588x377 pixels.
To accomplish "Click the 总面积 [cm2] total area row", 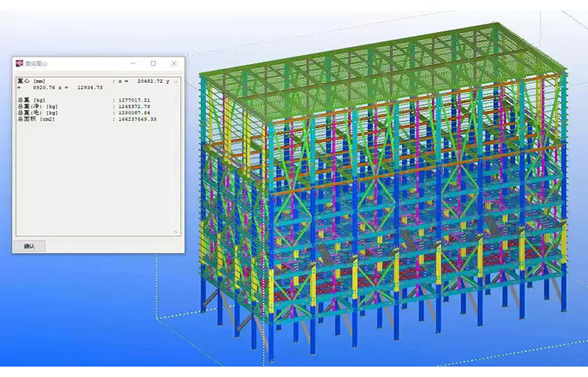I will pyautogui.click(x=35, y=119).
